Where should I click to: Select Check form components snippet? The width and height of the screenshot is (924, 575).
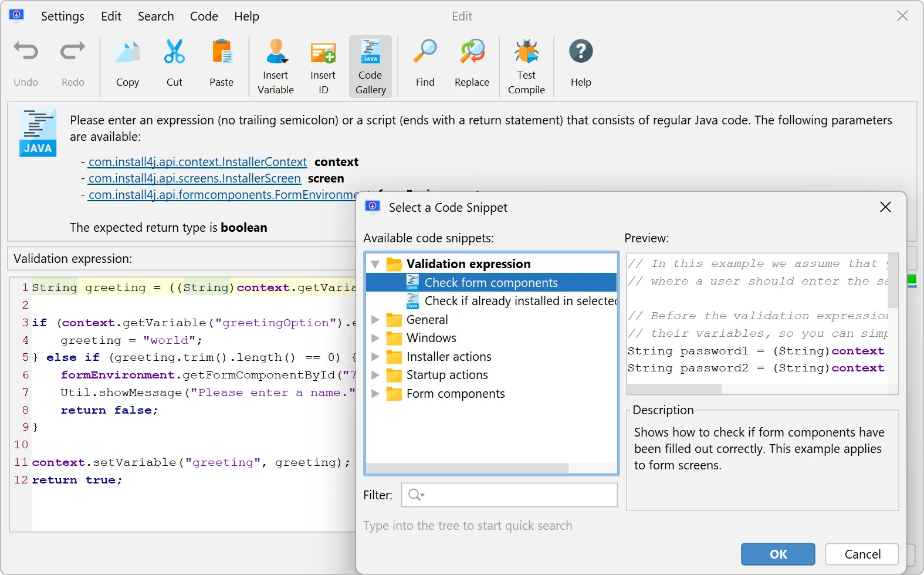point(491,282)
